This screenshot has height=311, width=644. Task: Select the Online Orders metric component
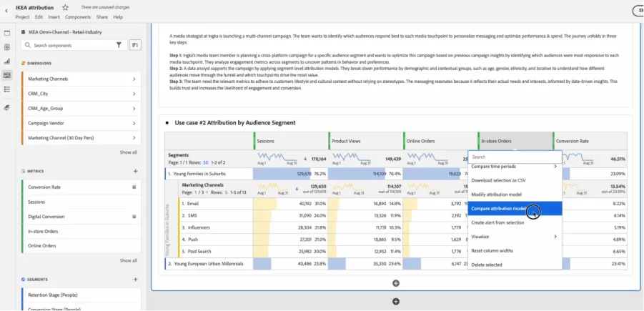(x=81, y=246)
